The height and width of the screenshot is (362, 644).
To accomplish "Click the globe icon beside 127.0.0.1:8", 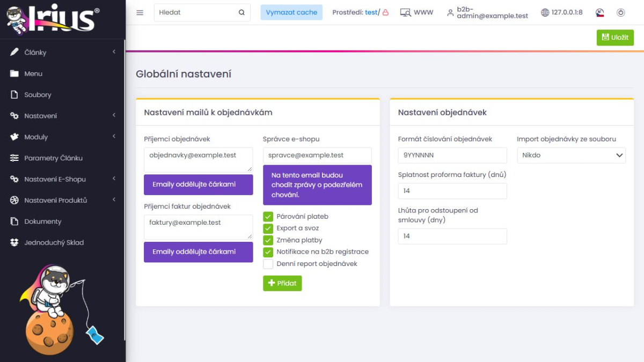I will (x=545, y=12).
